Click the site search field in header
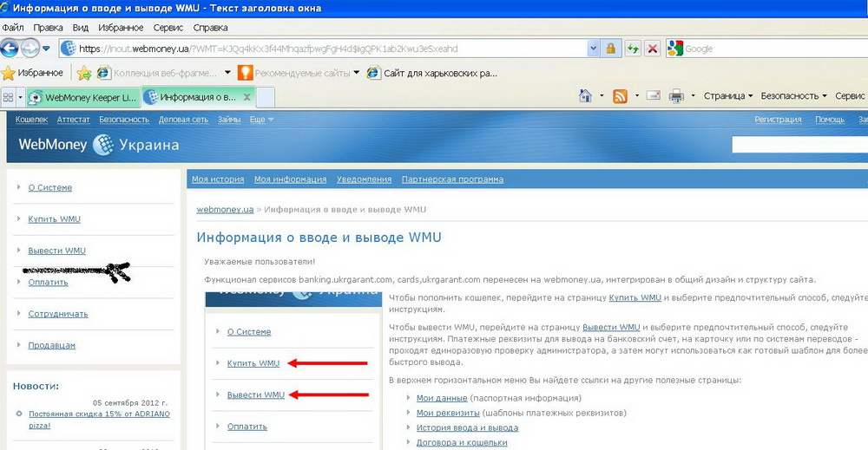The image size is (868, 450). pyautogui.click(x=799, y=145)
